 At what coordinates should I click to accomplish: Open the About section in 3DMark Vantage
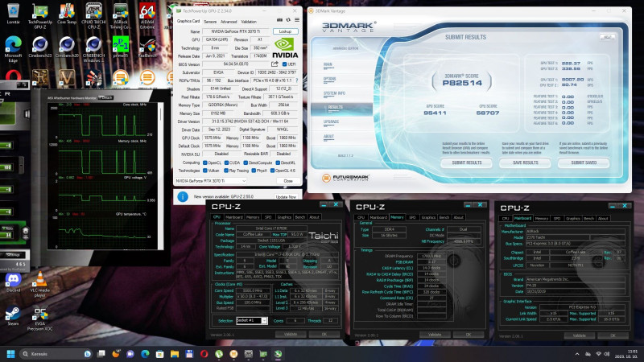pos(328,136)
